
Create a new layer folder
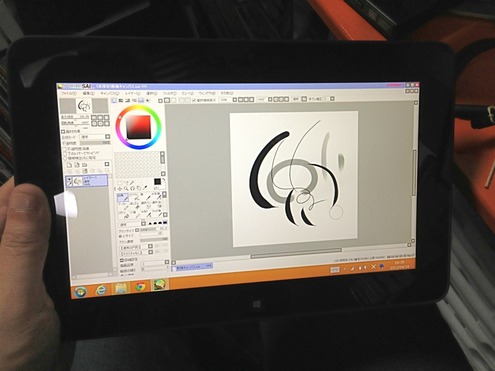tap(84, 165)
